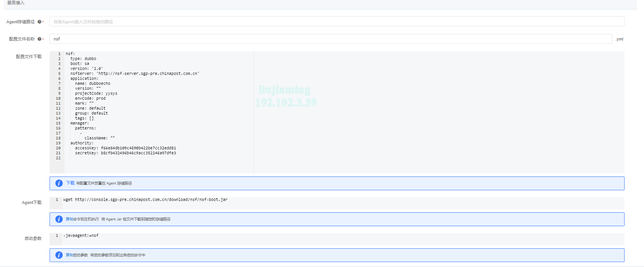Click the secretKey line in config editor

pos(125,153)
